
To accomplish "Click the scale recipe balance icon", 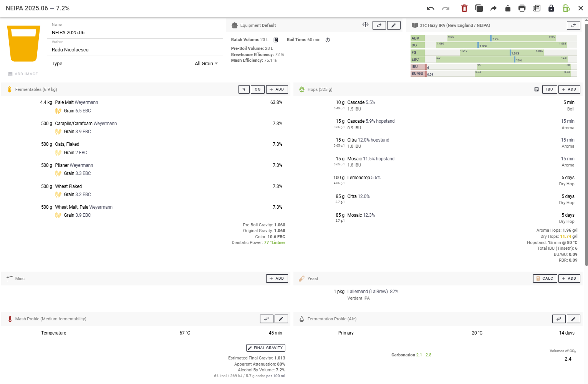I will point(365,25).
